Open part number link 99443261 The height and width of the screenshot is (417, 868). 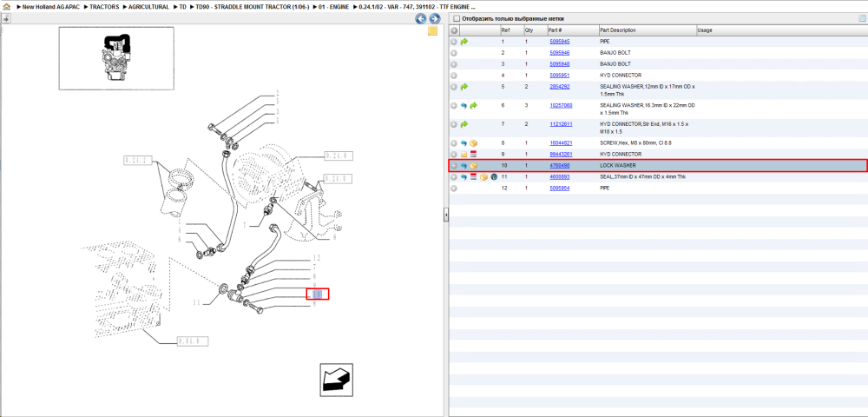click(x=561, y=154)
